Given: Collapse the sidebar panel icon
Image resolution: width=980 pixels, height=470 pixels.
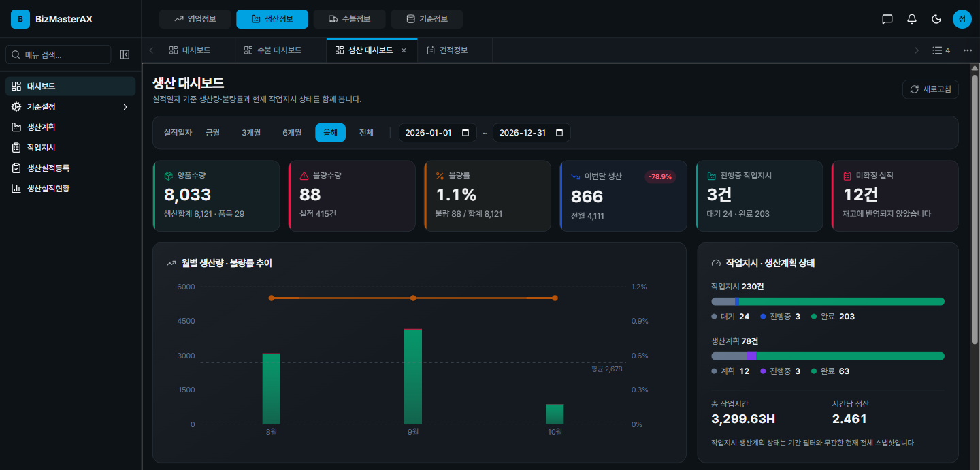Looking at the screenshot, I should coord(125,54).
